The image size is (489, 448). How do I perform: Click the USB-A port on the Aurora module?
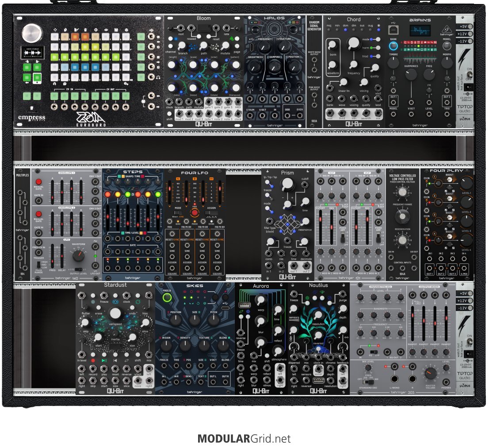coord(244,305)
